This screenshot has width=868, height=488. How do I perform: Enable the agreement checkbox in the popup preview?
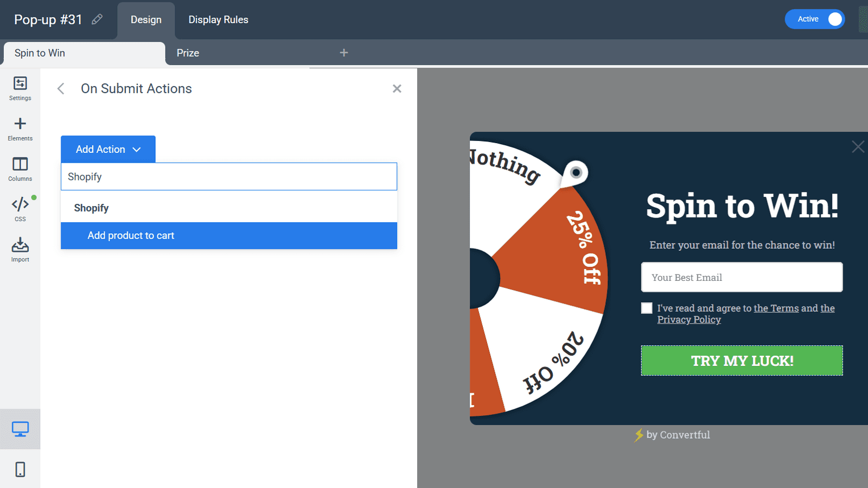coord(646,307)
